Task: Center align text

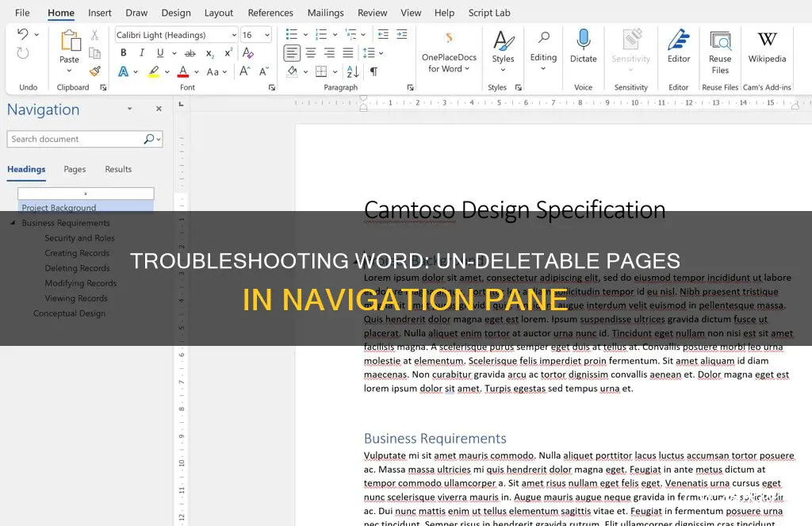Action: [311, 53]
